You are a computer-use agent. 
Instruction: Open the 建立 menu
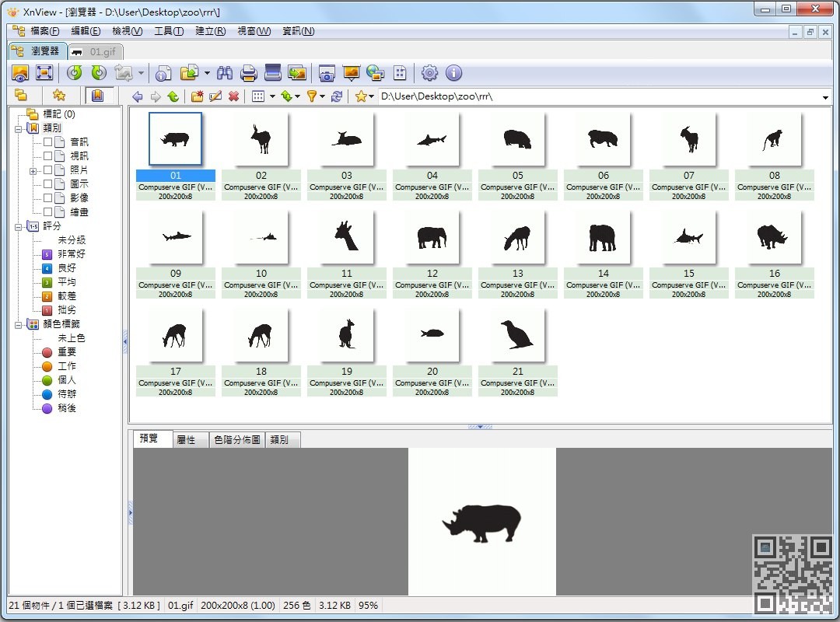pos(210,31)
